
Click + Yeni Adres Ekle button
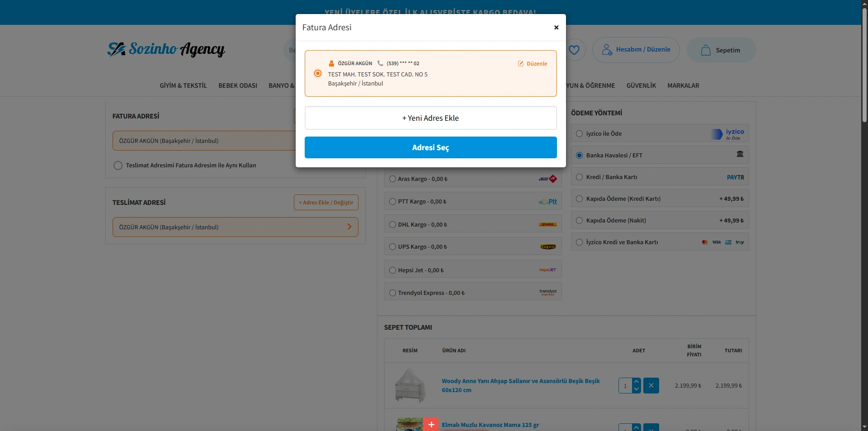click(x=430, y=118)
